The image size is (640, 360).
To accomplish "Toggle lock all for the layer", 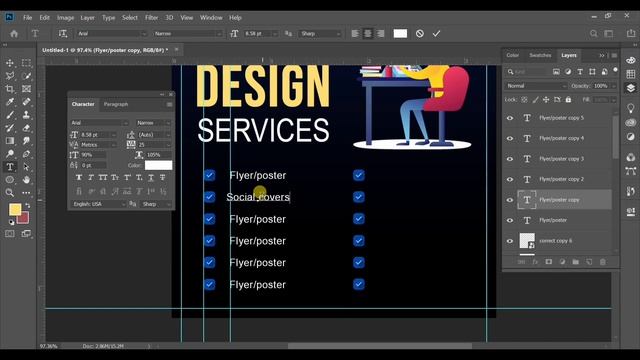I will (568, 100).
